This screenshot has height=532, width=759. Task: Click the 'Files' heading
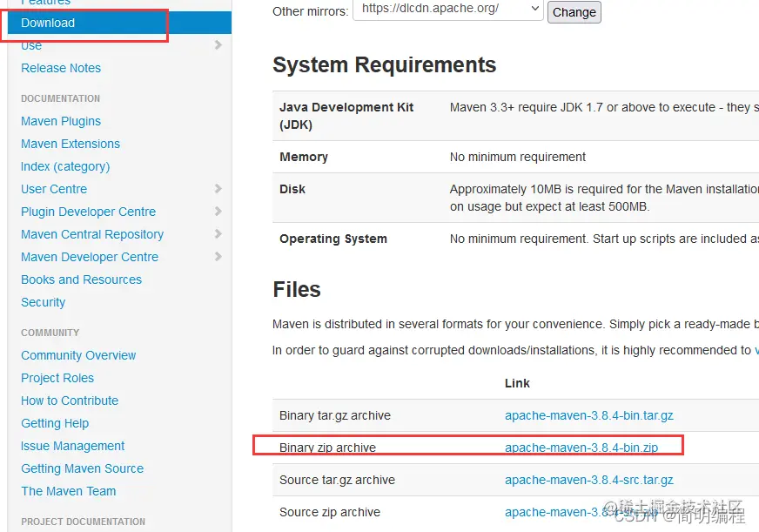tap(297, 289)
